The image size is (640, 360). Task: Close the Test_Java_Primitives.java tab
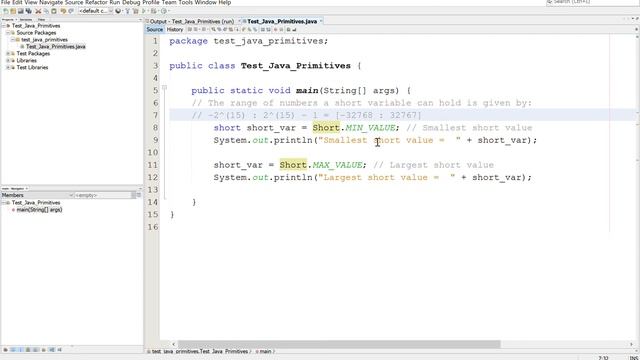(321, 21)
